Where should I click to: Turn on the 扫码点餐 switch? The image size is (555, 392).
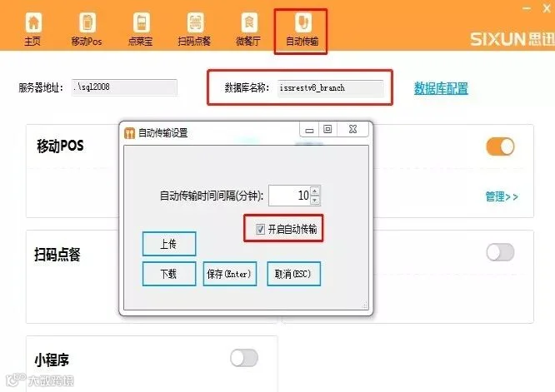[500, 252]
